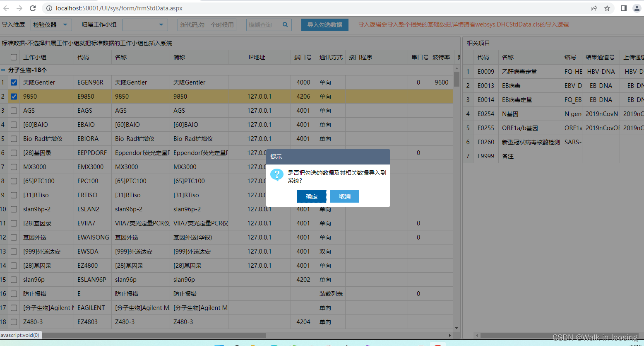Check the Z480-3 row checkbox
644x346 pixels.
coord(14,322)
